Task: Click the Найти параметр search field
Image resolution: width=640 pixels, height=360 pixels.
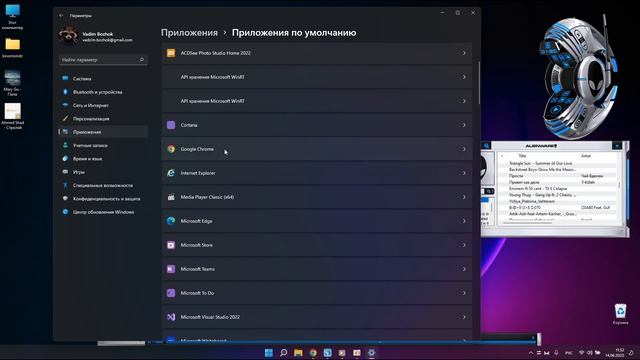Action: (103, 60)
